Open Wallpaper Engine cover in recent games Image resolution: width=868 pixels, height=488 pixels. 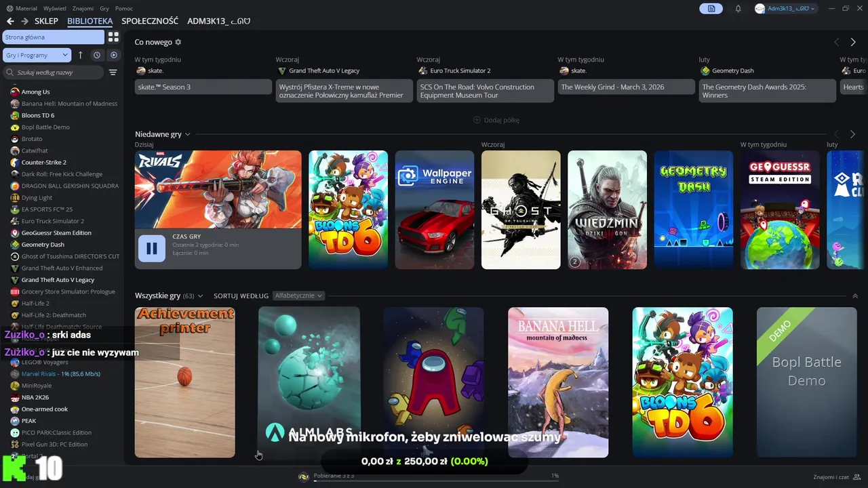pos(435,210)
